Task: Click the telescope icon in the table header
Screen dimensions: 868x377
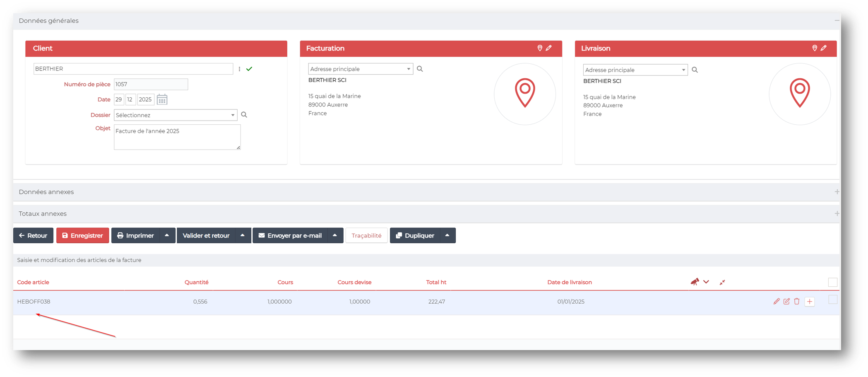Action: pyautogui.click(x=695, y=282)
